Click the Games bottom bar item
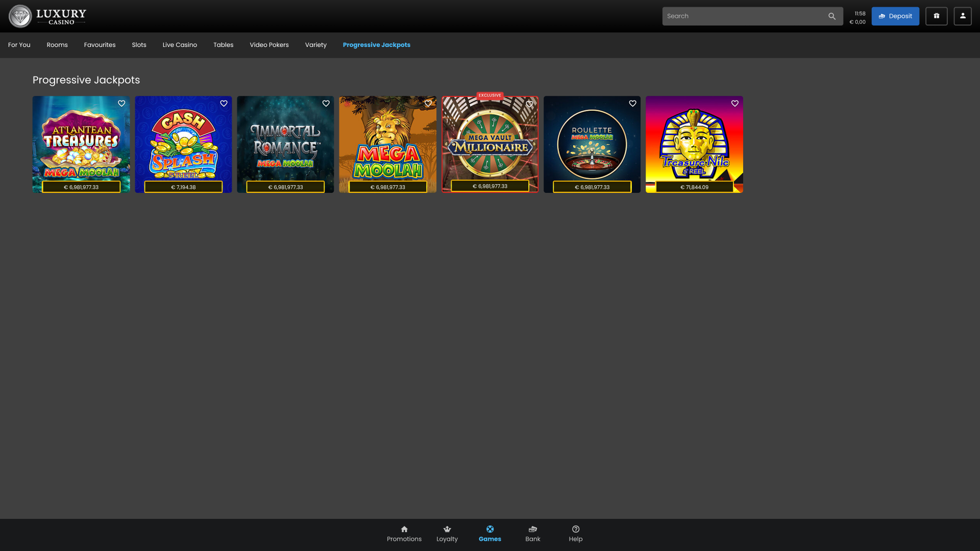The height and width of the screenshot is (551, 980). tap(489, 534)
